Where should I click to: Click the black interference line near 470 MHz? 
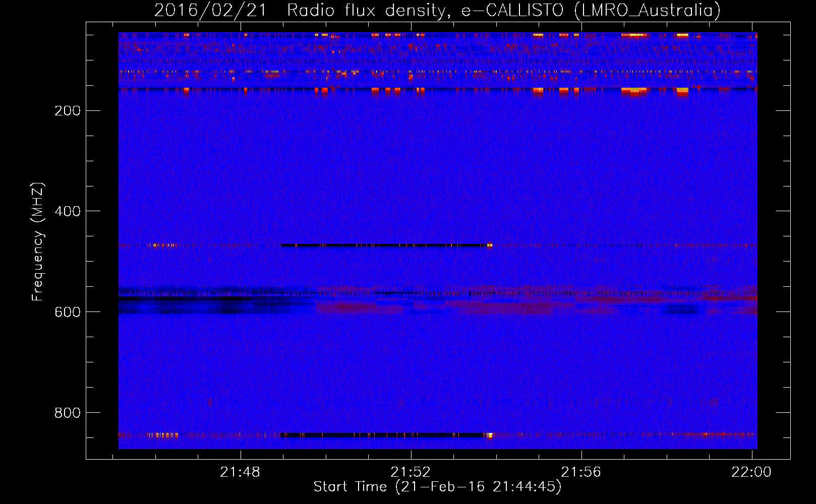(x=384, y=245)
